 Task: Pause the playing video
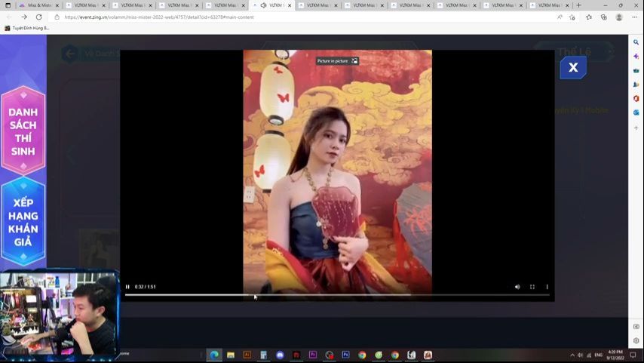tap(127, 287)
